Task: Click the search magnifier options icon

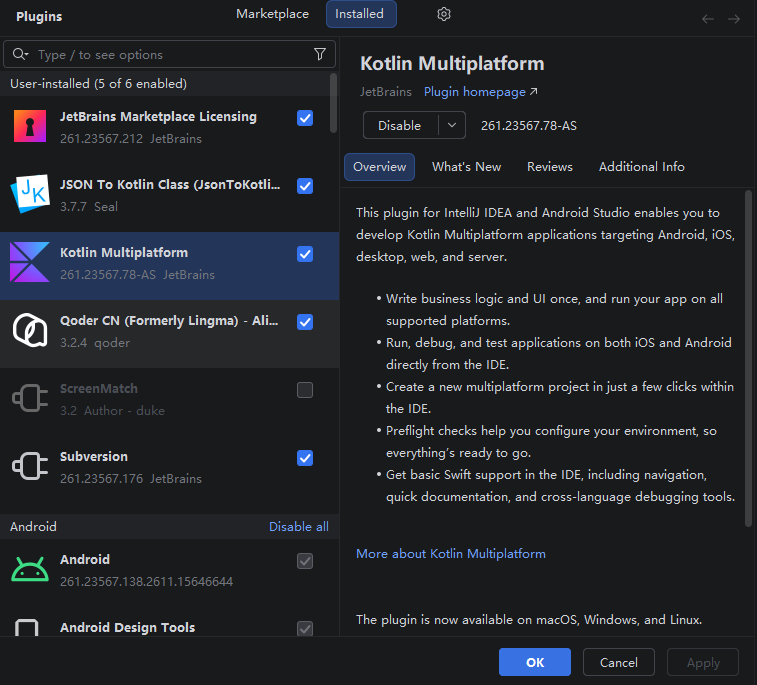Action: point(20,54)
